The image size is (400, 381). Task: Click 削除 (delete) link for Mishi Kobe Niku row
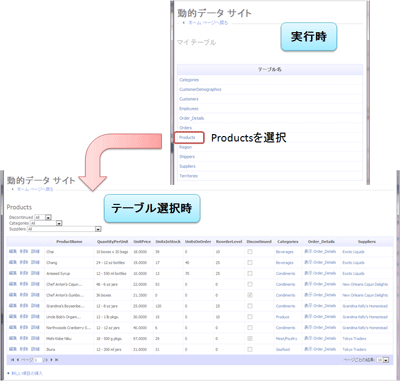[24, 338]
